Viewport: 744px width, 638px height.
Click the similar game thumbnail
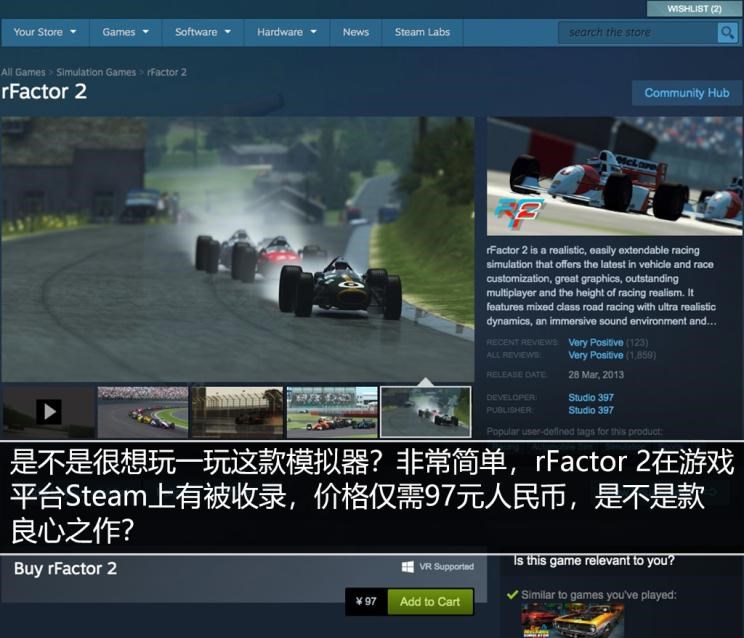pos(572,620)
